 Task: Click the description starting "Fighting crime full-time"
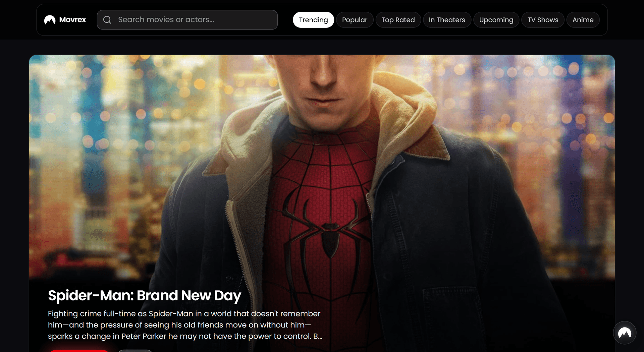click(185, 325)
